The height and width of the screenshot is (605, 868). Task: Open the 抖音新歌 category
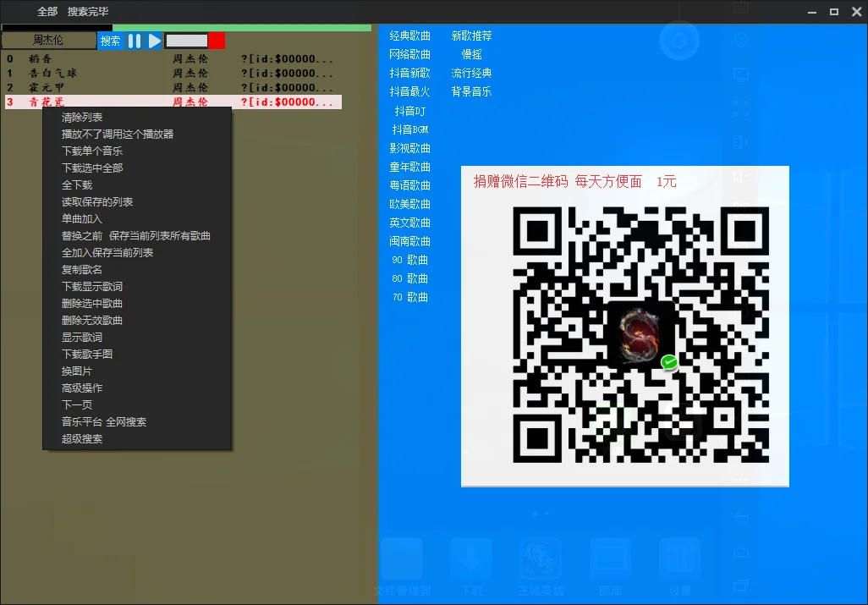click(409, 73)
